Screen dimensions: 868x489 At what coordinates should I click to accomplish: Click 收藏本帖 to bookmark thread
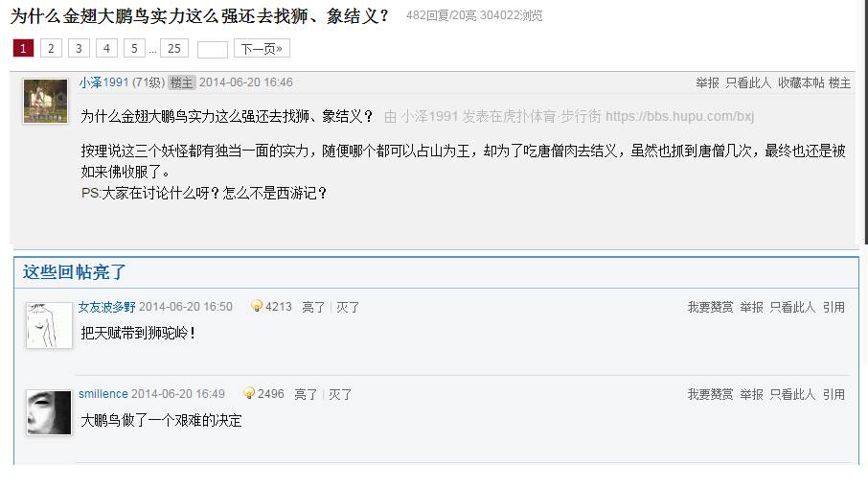[x=801, y=83]
